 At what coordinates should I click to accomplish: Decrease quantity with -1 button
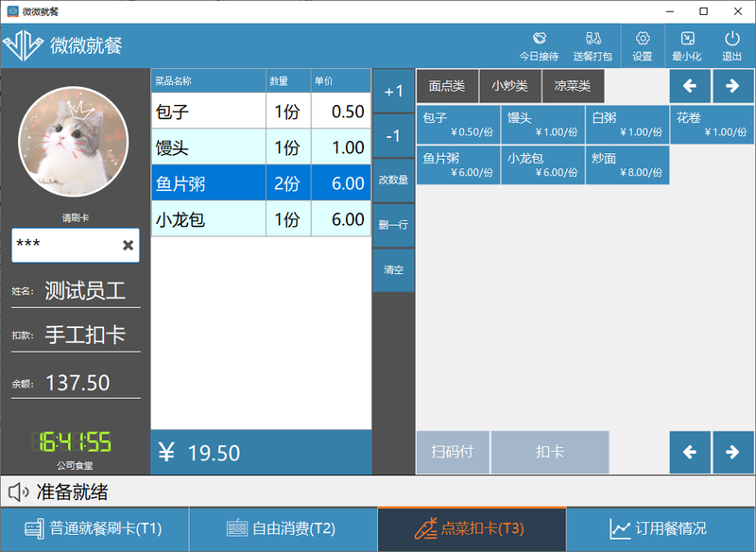(x=393, y=136)
